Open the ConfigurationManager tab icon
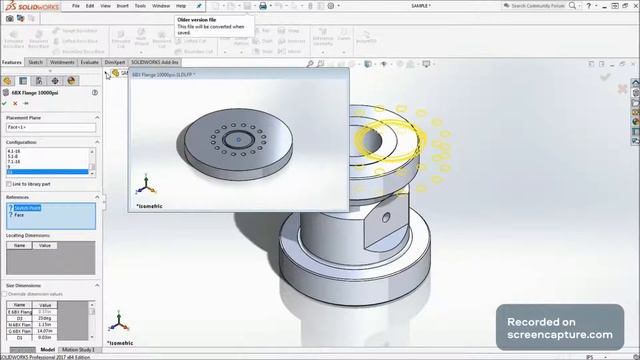This screenshot has width=640, height=360. (39, 81)
